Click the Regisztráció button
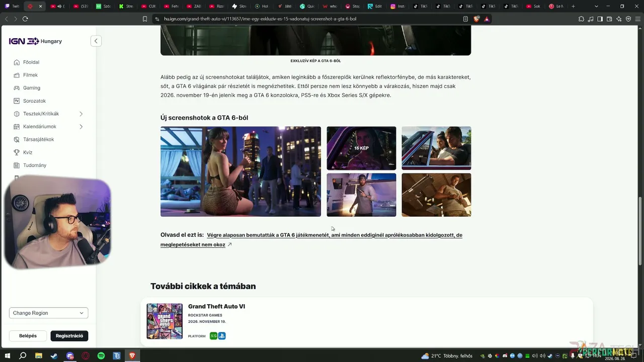 point(69,336)
